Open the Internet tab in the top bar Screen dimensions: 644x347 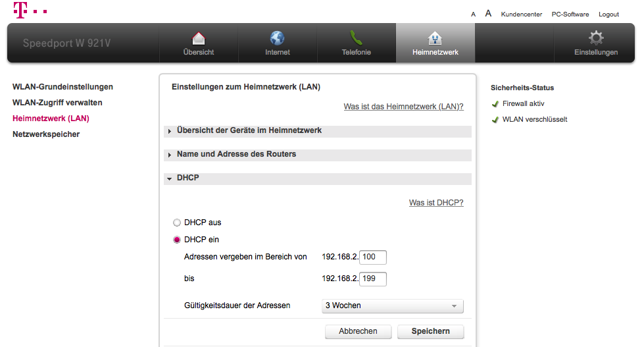(x=278, y=43)
